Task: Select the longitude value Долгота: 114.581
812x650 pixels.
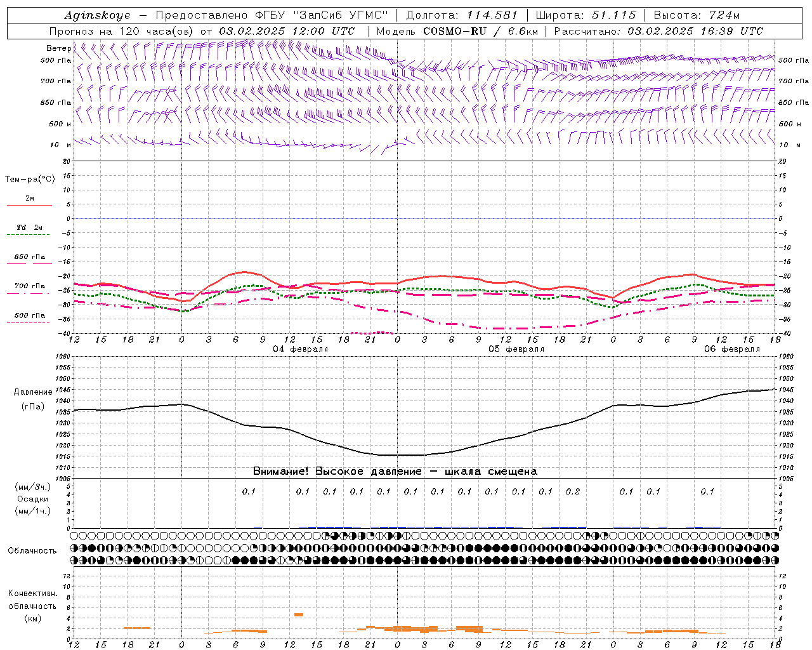Action: pos(462,15)
